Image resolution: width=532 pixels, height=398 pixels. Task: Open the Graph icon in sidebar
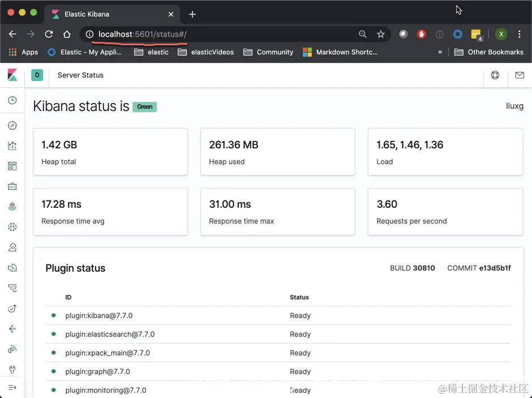(12, 329)
